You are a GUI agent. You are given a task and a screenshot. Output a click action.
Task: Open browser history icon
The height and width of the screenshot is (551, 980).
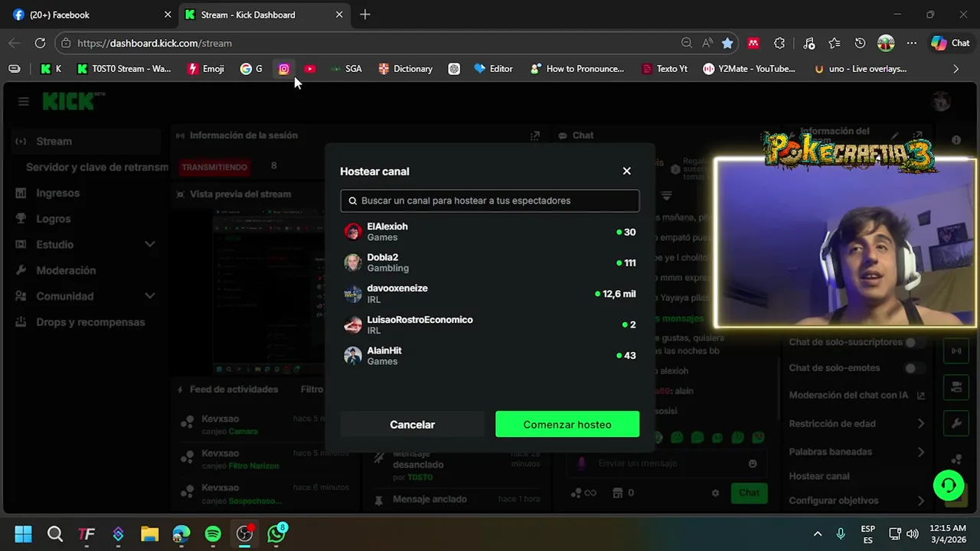860,44
